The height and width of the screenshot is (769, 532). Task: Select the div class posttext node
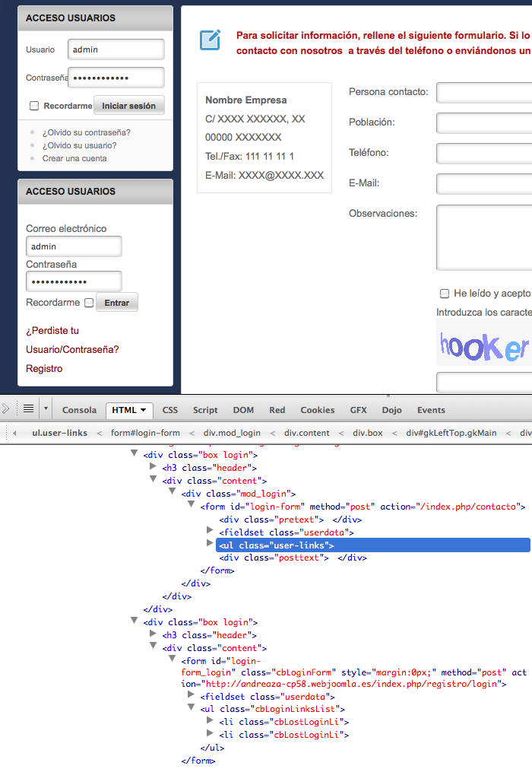tap(293, 558)
